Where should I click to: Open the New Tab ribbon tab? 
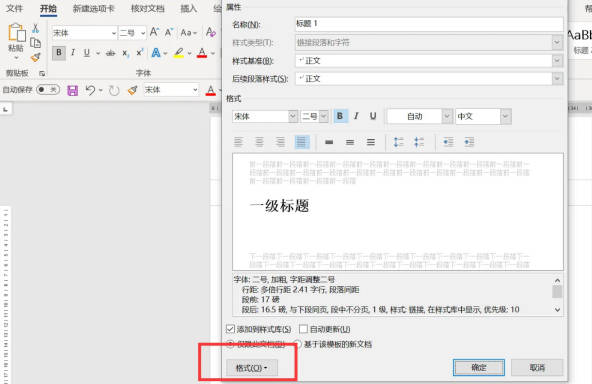tap(94, 8)
